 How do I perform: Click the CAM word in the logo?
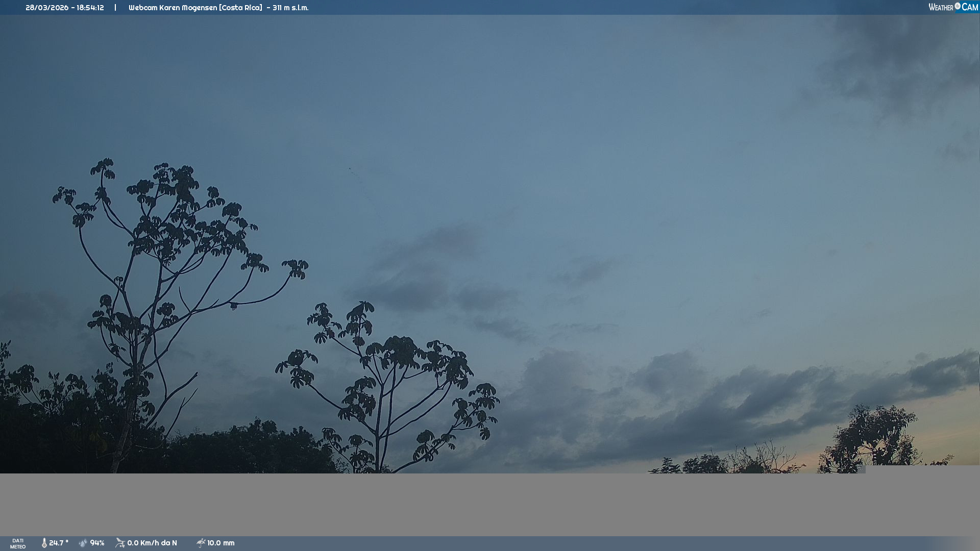970,7
